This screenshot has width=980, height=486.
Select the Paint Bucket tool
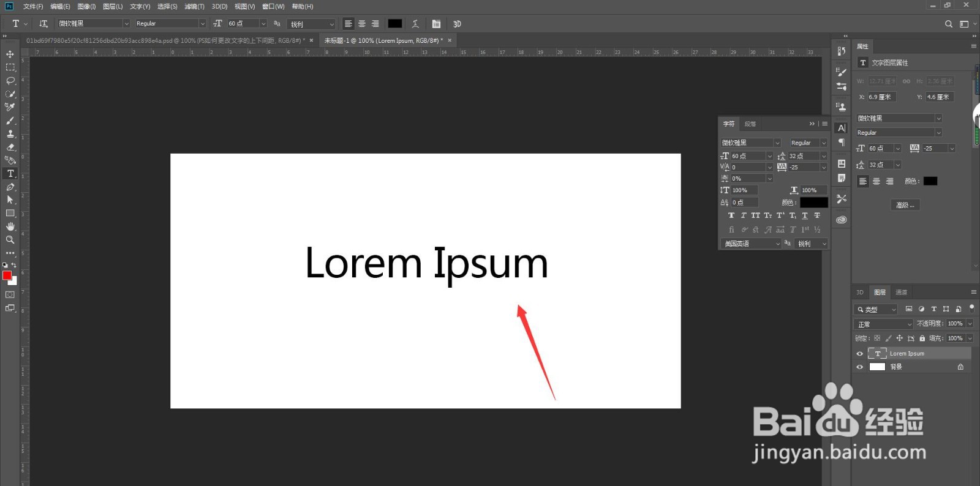tap(10, 160)
